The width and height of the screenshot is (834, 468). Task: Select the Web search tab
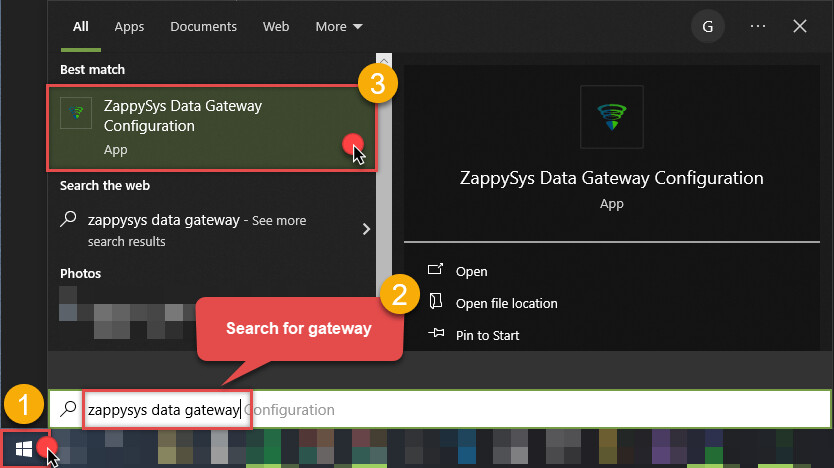point(276,27)
